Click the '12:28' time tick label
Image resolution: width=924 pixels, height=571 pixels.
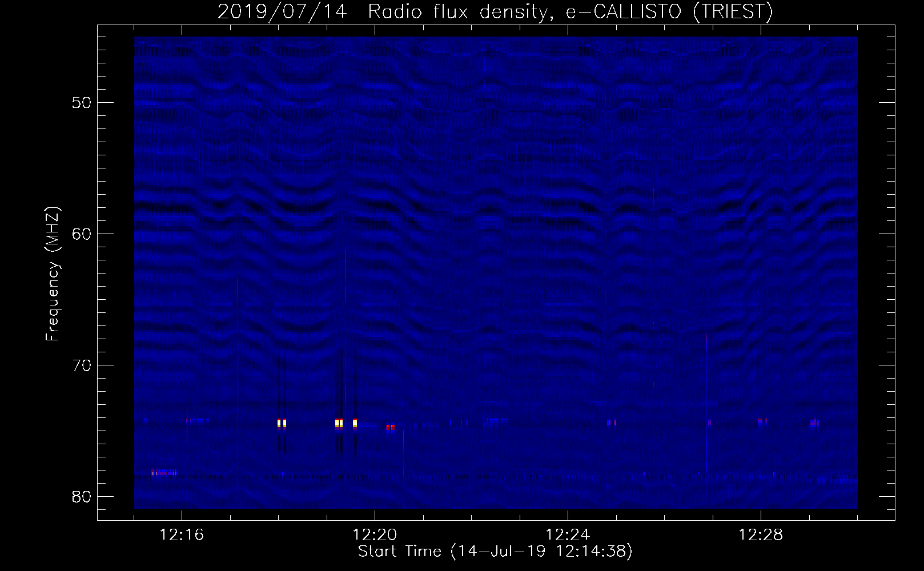pos(761,535)
